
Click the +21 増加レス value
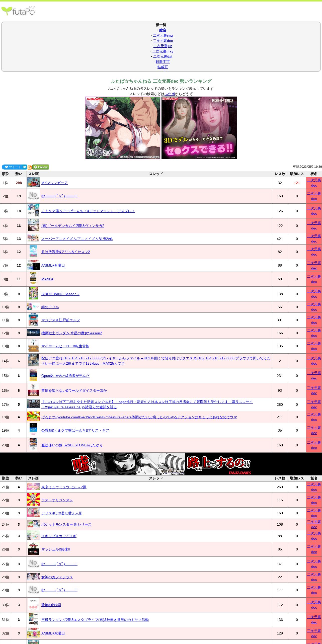297,183
